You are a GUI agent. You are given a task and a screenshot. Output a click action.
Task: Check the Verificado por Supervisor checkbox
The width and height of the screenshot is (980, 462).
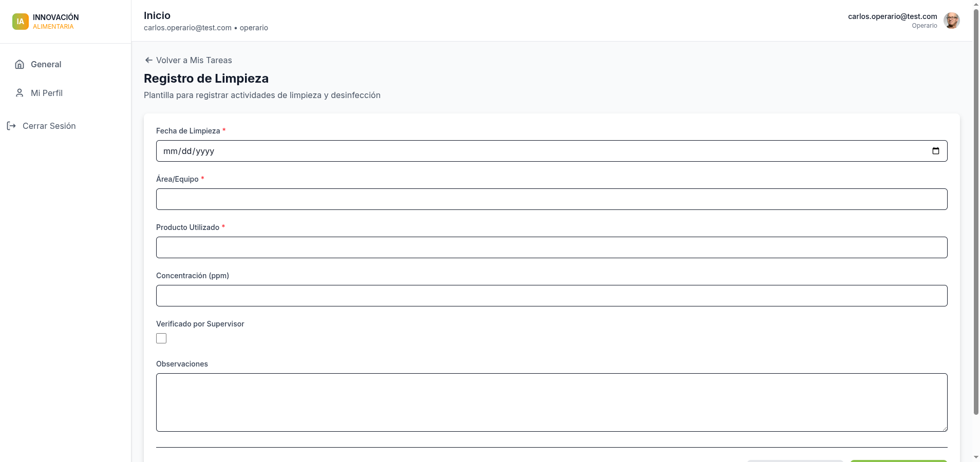161,338
